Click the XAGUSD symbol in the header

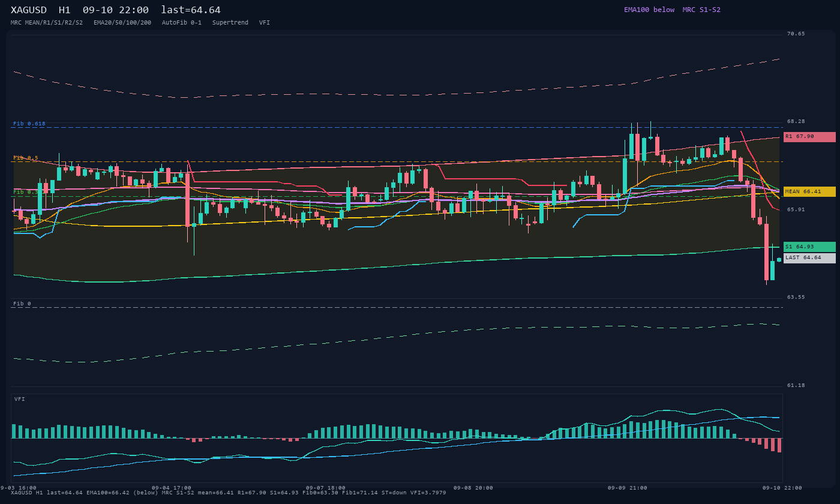click(29, 10)
